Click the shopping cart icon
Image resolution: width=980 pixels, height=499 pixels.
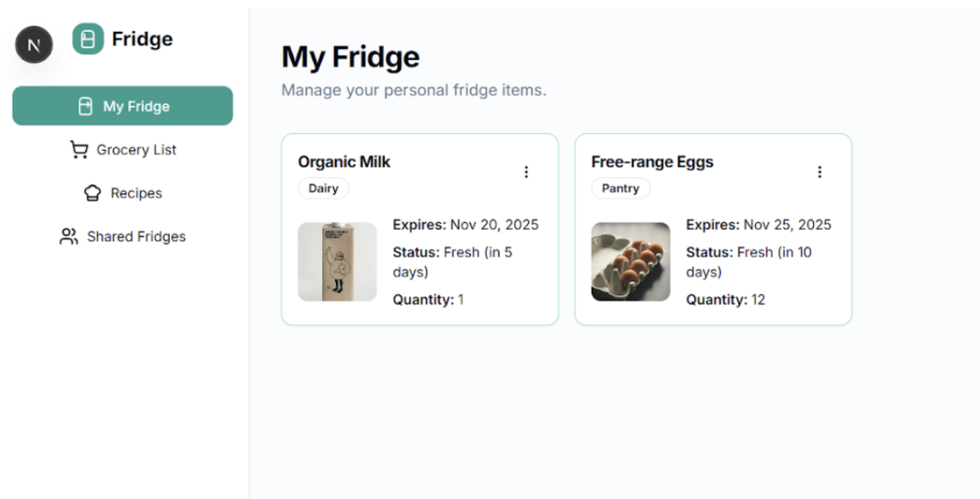click(x=79, y=150)
